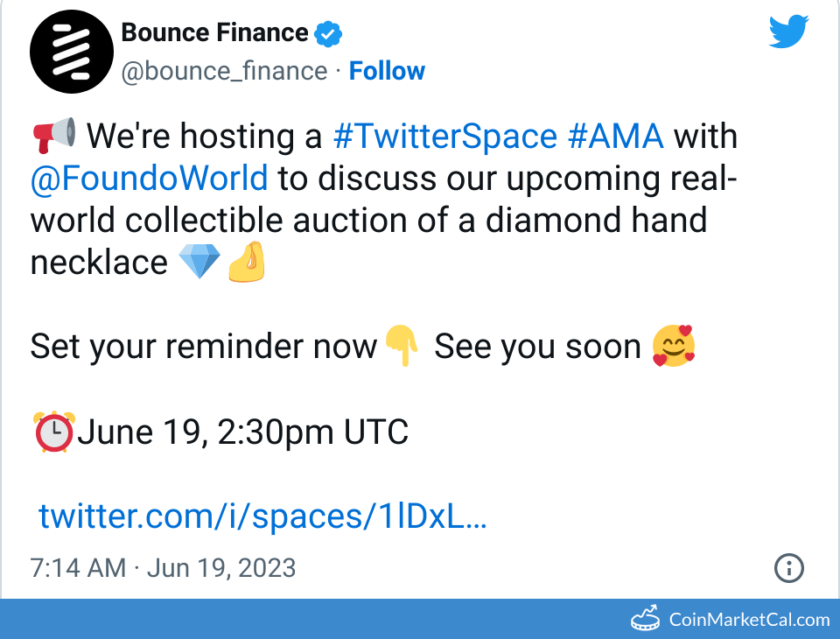Screen dimensions: 840x639
Task: Follow the Bounce Finance account
Action: click(387, 71)
